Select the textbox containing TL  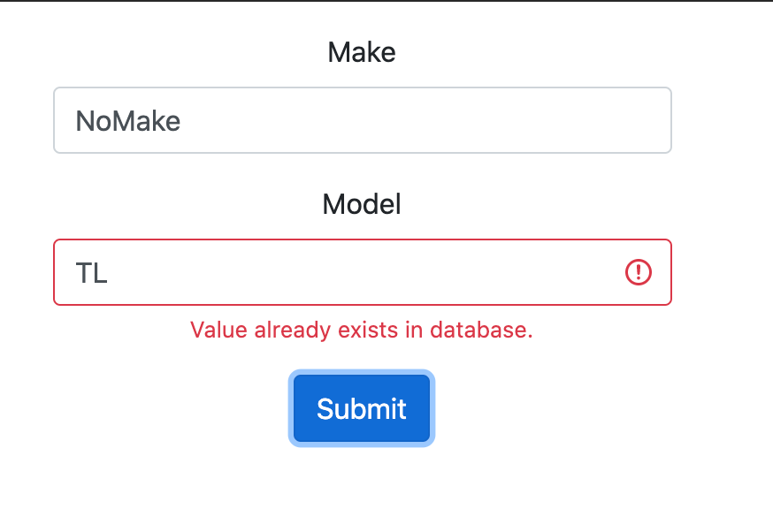(x=363, y=272)
